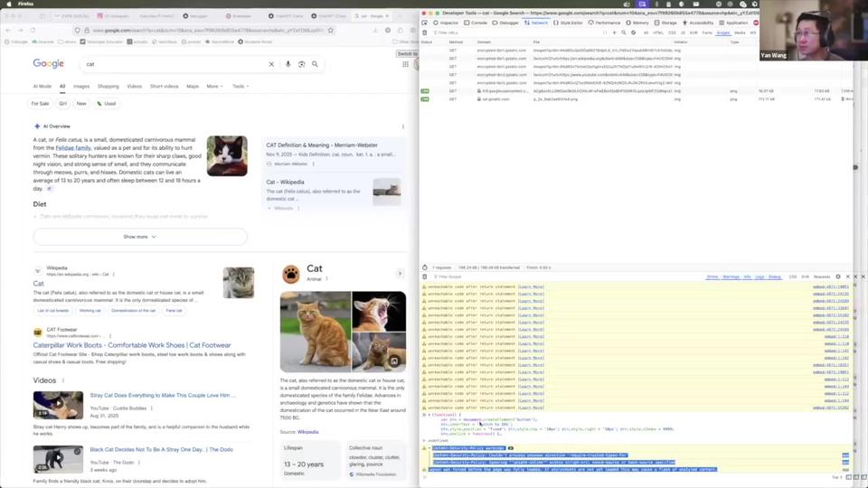Screen dimensions: 868x488
Task: Open the Debugger tab
Action: pos(505,23)
